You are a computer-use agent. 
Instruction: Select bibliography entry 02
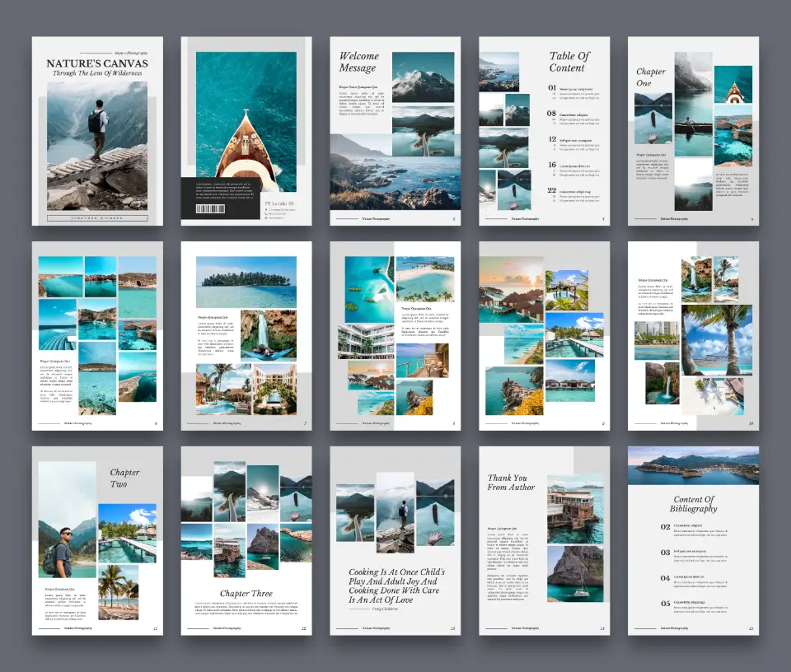pos(694,529)
